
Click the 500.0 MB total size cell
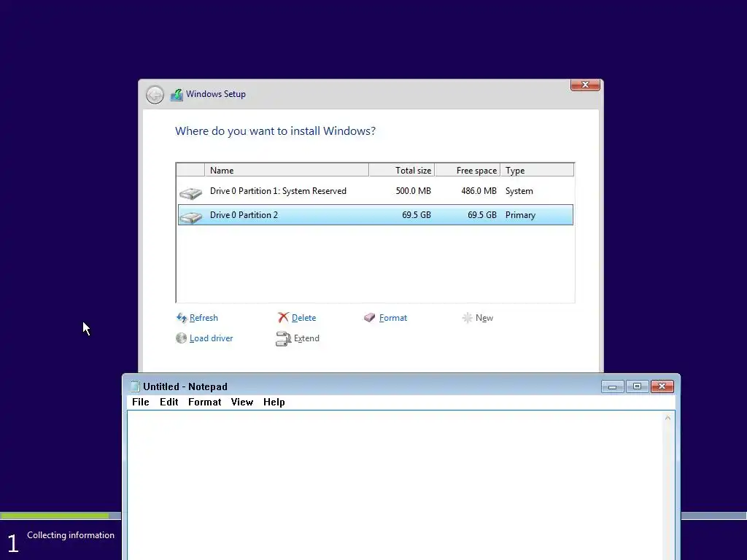413,191
